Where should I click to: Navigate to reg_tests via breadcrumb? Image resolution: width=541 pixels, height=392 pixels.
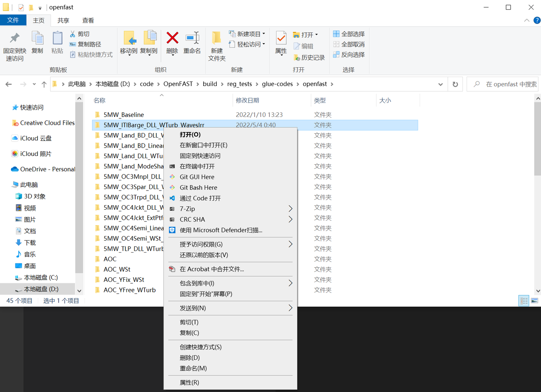click(x=239, y=84)
